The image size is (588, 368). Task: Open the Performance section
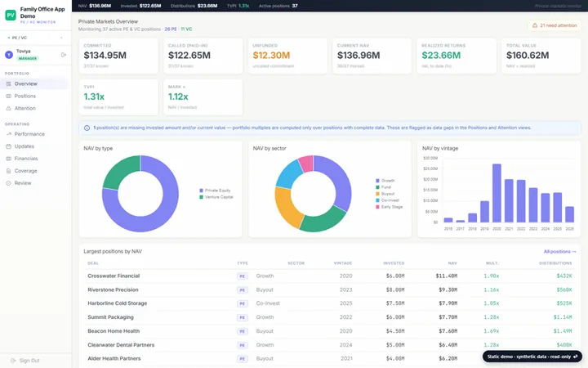36,134
